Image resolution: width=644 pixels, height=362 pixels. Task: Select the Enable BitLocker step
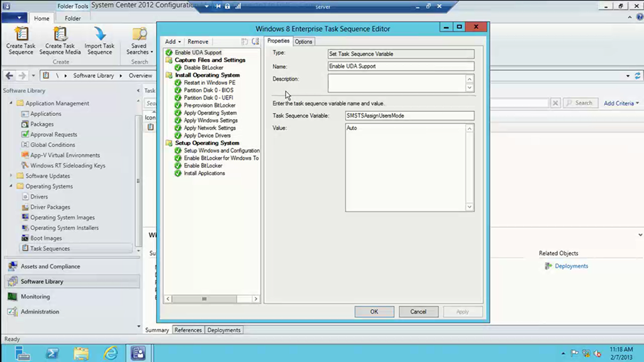[x=203, y=166]
